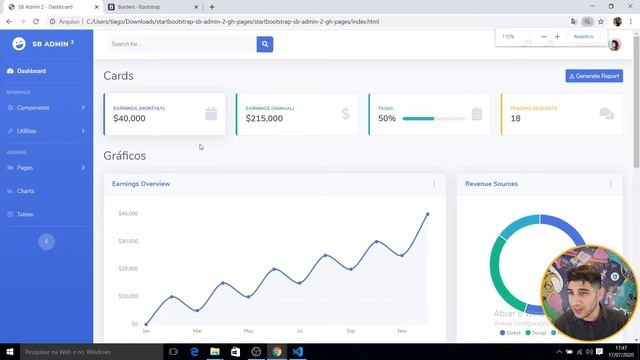Click the Chrome profile picture icon
The width and height of the screenshot is (640, 360).
[x=618, y=22]
